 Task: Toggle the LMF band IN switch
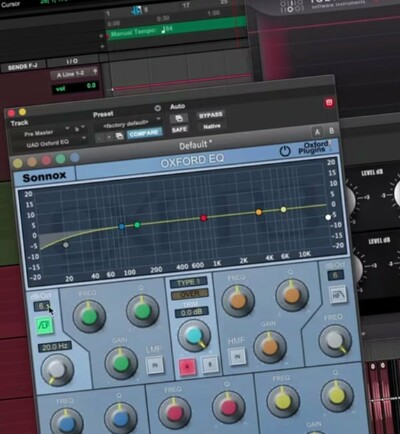pyautogui.click(x=155, y=365)
